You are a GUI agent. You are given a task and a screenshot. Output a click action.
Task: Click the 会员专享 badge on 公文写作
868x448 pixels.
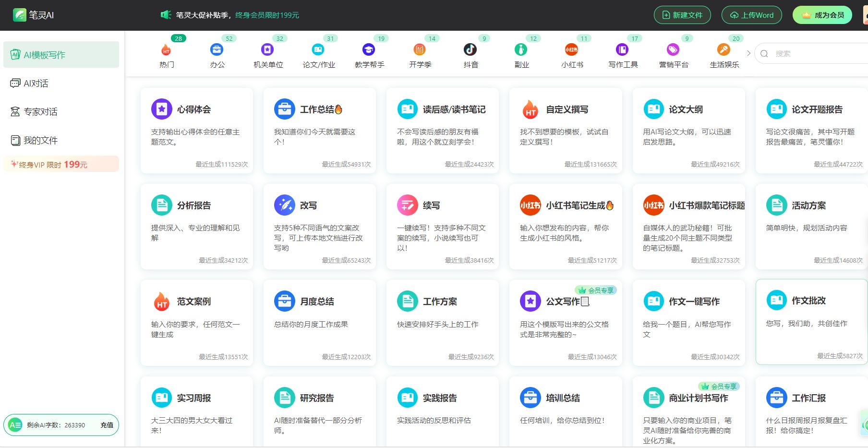596,290
